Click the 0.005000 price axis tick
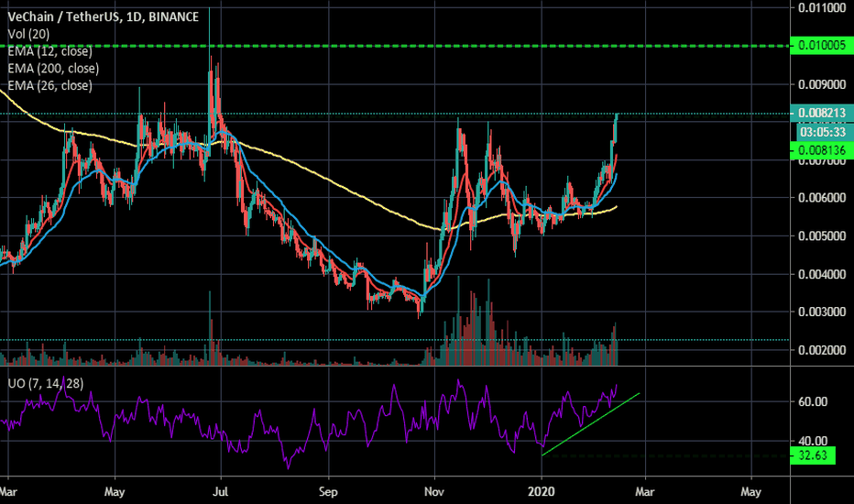The image size is (854, 504). click(x=822, y=236)
